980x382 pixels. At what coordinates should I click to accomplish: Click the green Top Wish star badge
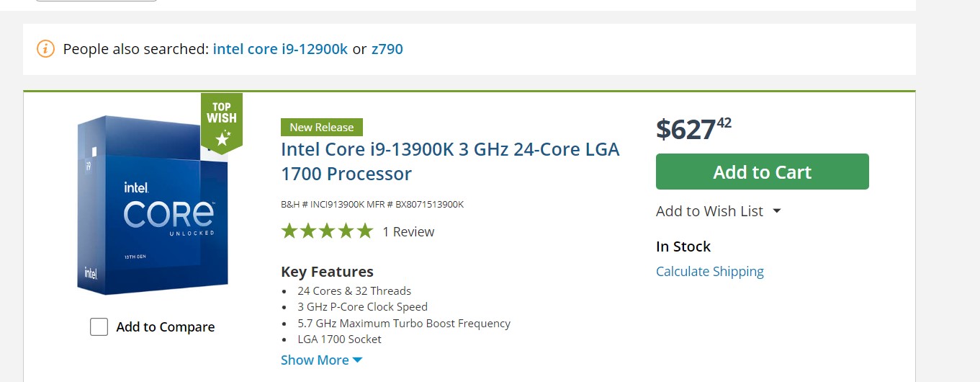(x=222, y=122)
